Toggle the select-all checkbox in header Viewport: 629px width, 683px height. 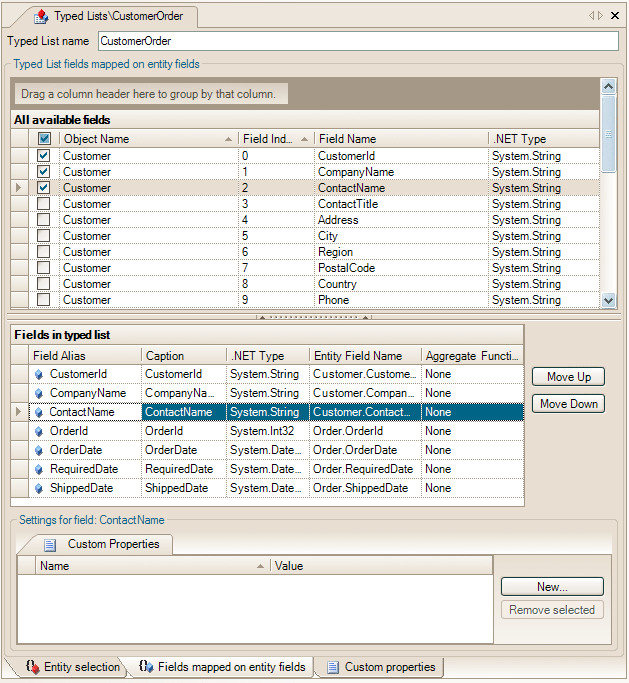click(43, 139)
